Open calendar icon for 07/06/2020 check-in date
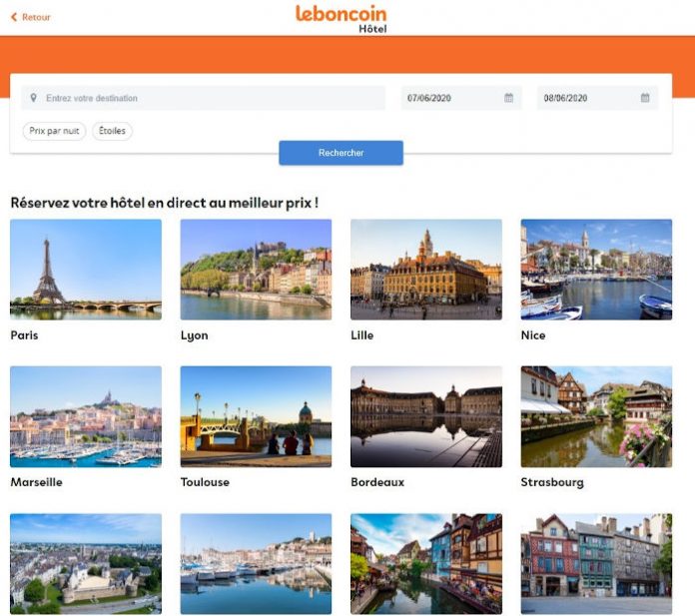The height and width of the screenshot is (616, 695). tap(508, 98)
